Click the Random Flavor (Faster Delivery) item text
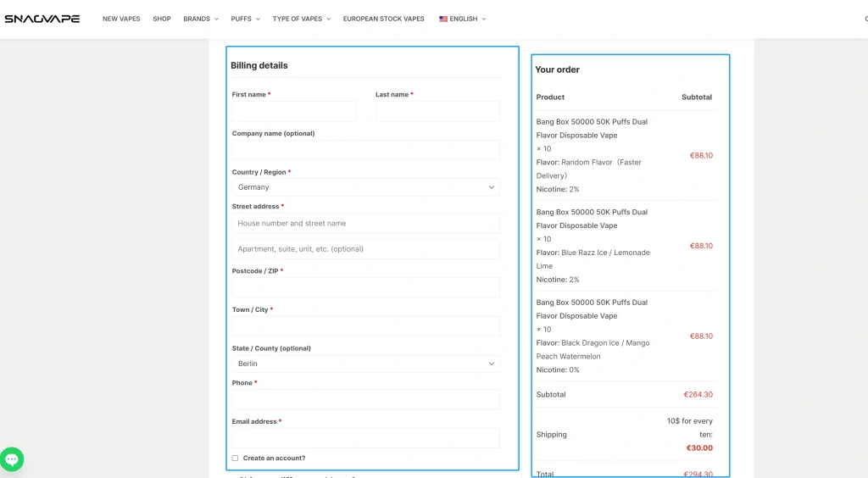This screenshot has height=478, width=868. tap(588, 169)
